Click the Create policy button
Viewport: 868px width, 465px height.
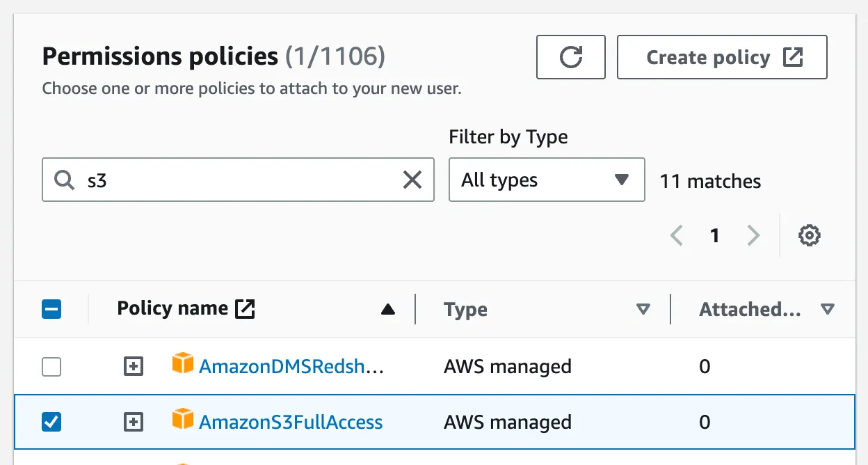tap(722, 57)
